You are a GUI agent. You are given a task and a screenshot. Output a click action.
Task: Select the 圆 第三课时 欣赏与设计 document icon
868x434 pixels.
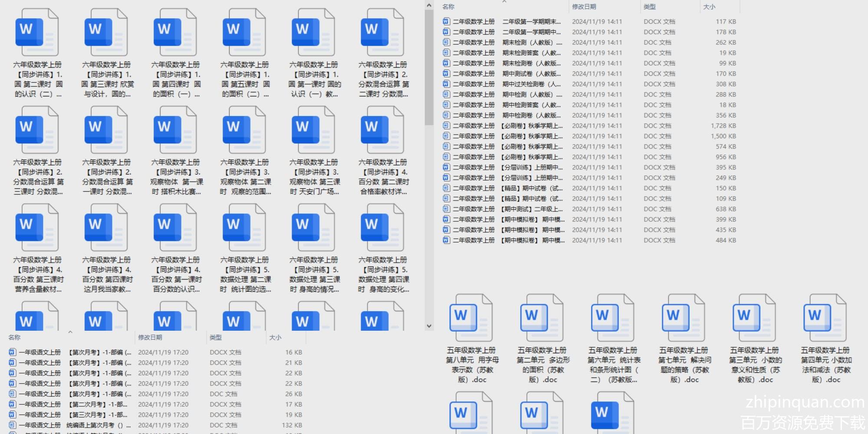pyautogui.click(x=106, y=33)
